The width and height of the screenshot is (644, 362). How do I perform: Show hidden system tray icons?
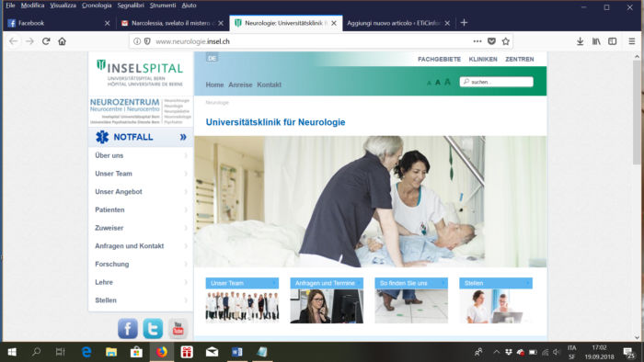[496, 352]
